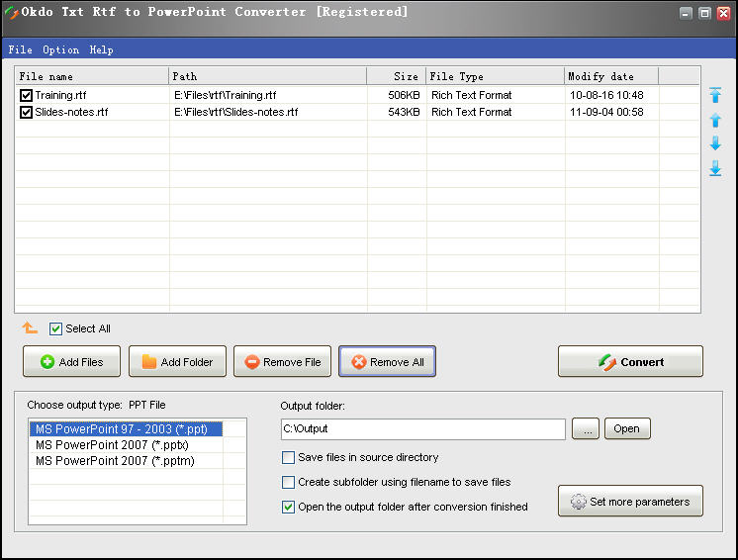Click modify date 11-09-04 00:58
The image size is (738, 560).
point(606,113)
